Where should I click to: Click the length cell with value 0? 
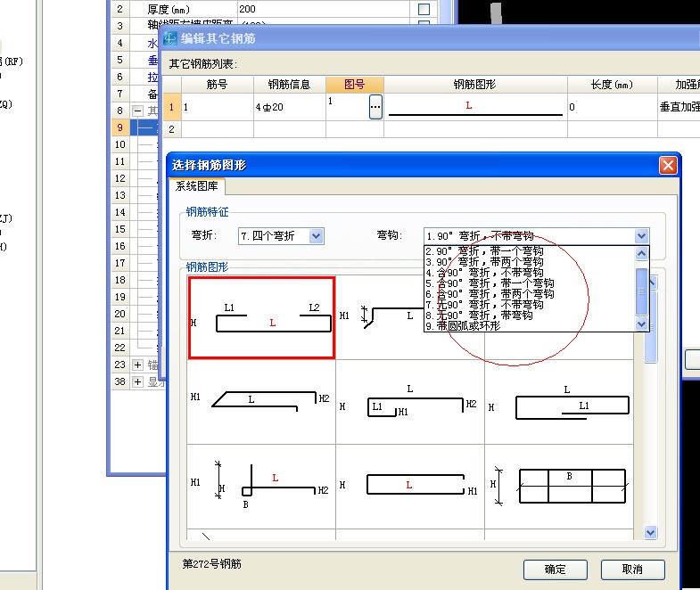[612, 107]
